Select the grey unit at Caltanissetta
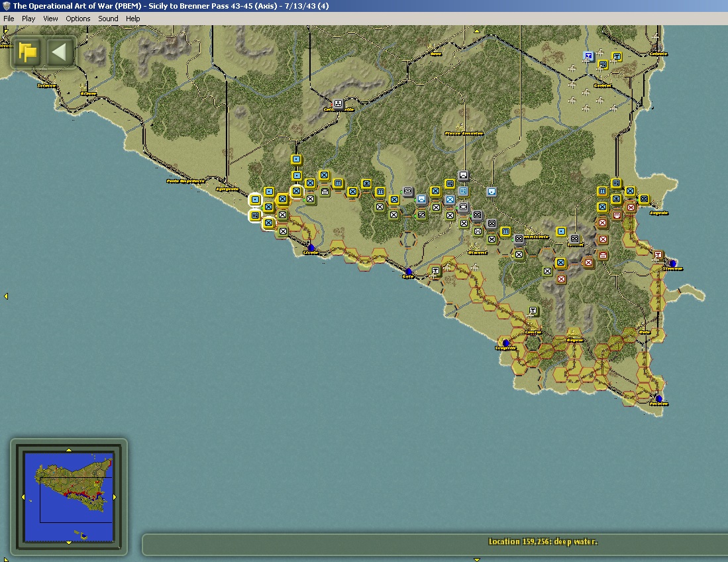Image resolution: width=728 pixels, height=562 pixels. [x=338, y=103]
